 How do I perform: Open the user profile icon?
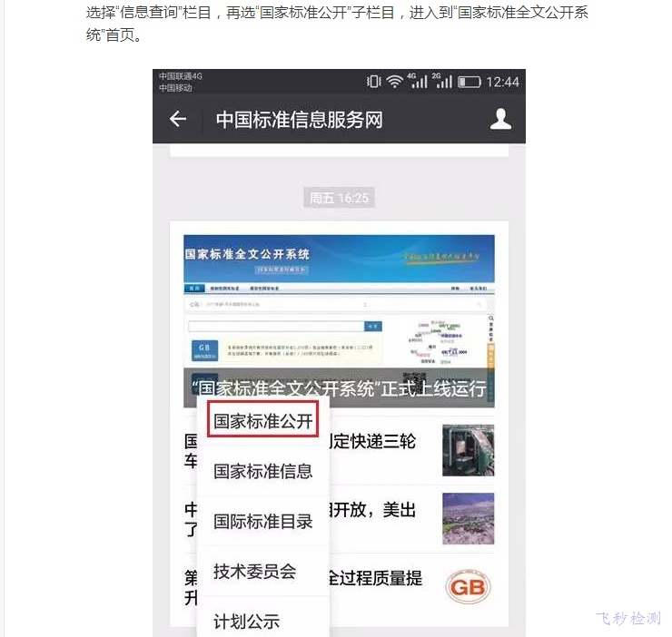500,119
